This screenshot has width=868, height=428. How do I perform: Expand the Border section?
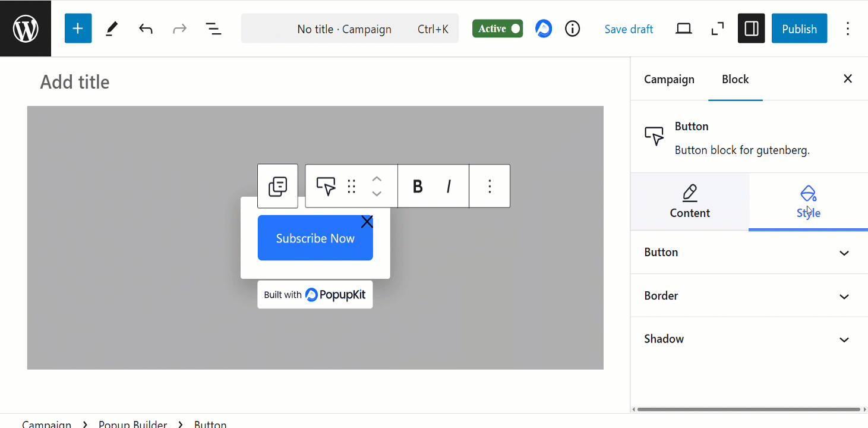749,296
